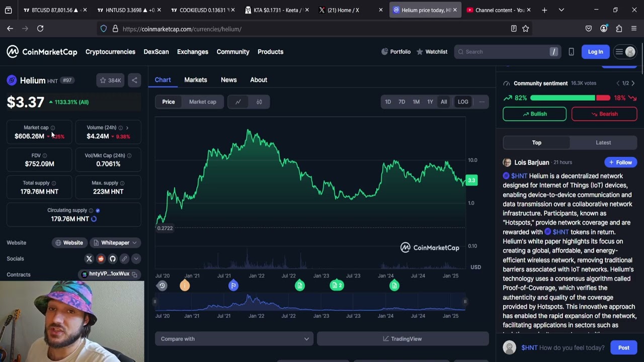644x362 pixels.
Task: Open TradingView chart button
Action: (x=403, y=339)
